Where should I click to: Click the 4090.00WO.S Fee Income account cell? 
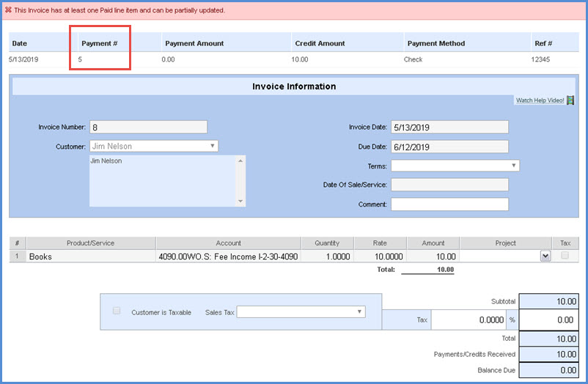pyautogui.click(x=228, y=256)
